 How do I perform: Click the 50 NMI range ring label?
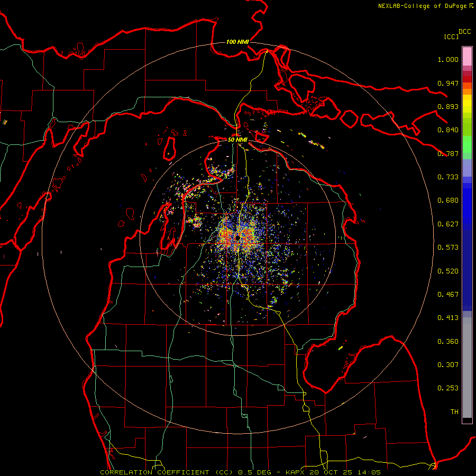pos(237,140)
